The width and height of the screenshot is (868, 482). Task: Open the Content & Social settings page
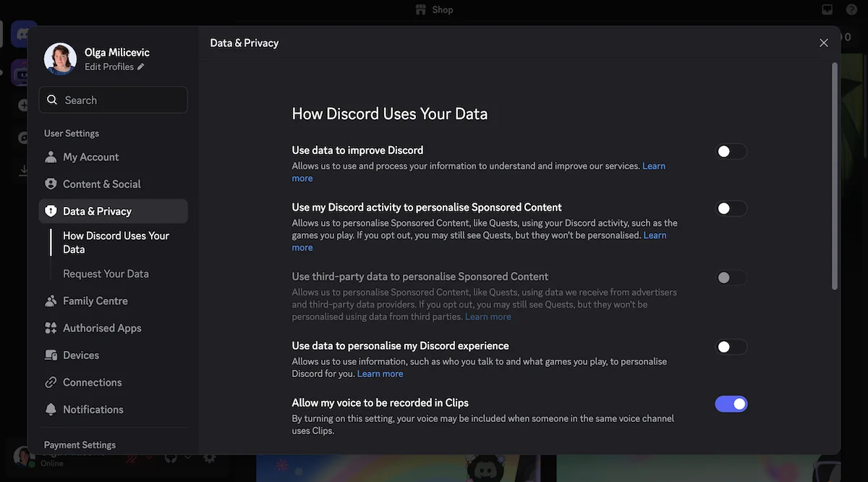point(114,184)
